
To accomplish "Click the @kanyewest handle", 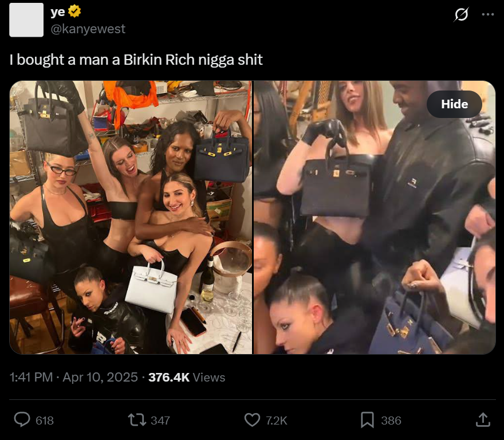I will (88, 29).
